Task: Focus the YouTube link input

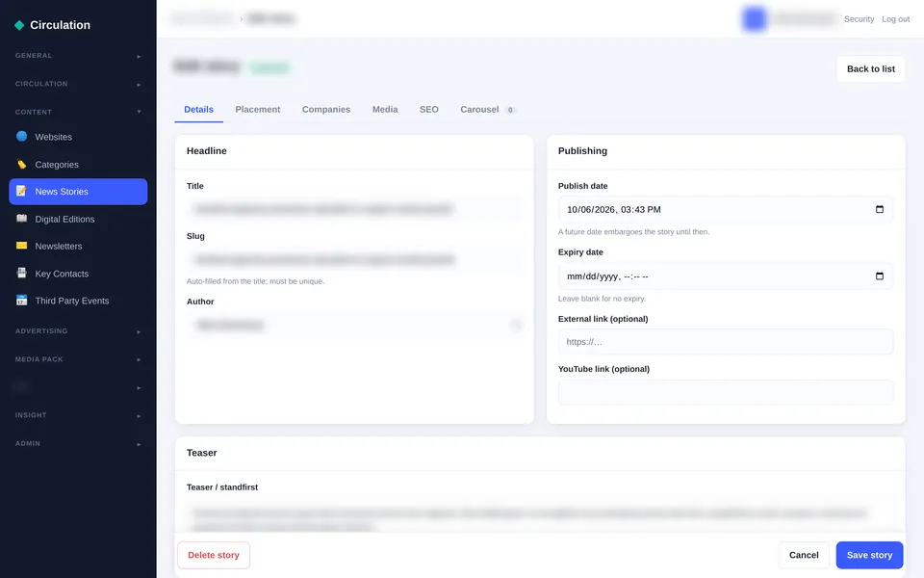Action: click(x=726, y=392)
